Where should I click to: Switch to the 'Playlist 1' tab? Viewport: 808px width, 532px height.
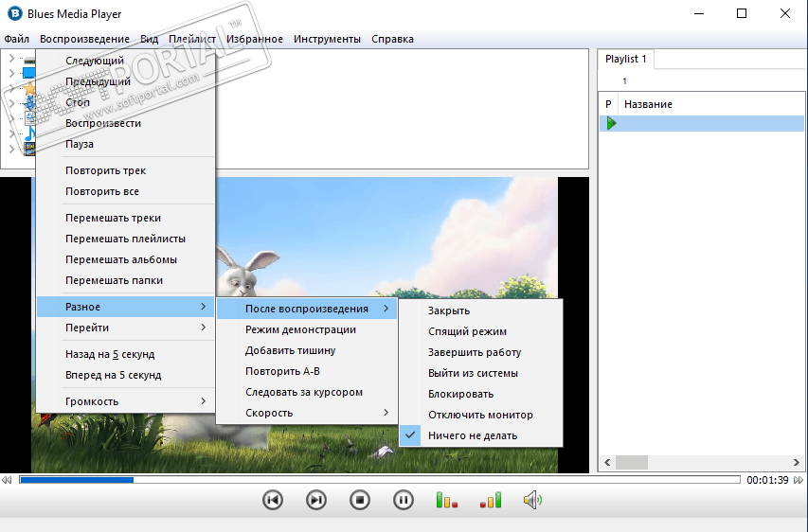click(x=625, y=59)
